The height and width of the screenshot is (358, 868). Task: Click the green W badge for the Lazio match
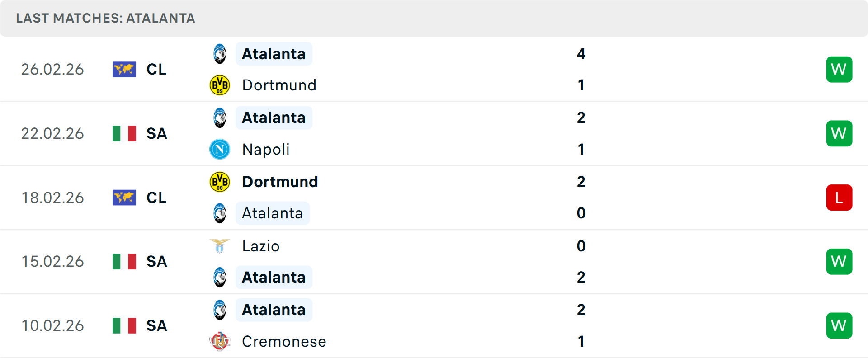coord(839,261)
